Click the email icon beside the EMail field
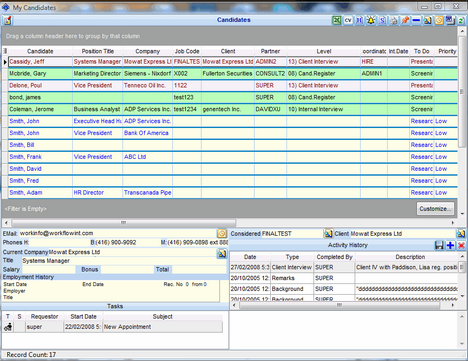 [x=222, y=233]
